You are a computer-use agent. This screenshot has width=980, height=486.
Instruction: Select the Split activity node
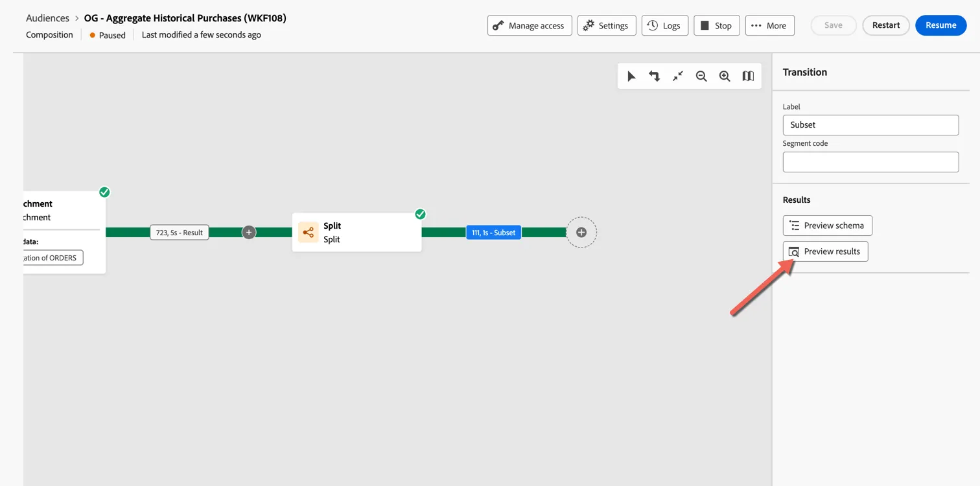pos(356,232)
